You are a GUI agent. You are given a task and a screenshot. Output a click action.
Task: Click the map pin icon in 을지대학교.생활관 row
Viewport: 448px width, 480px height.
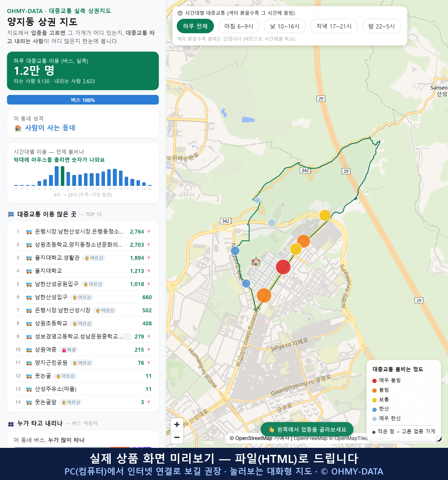point(149,258)
